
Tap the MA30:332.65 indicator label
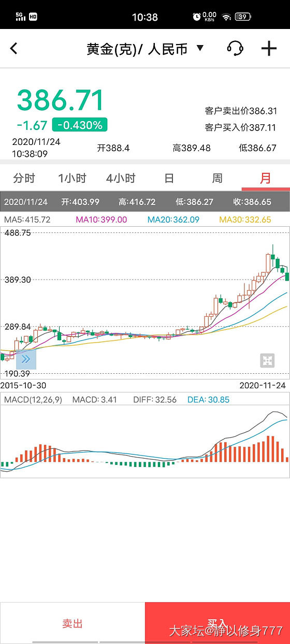click(245, 219)
